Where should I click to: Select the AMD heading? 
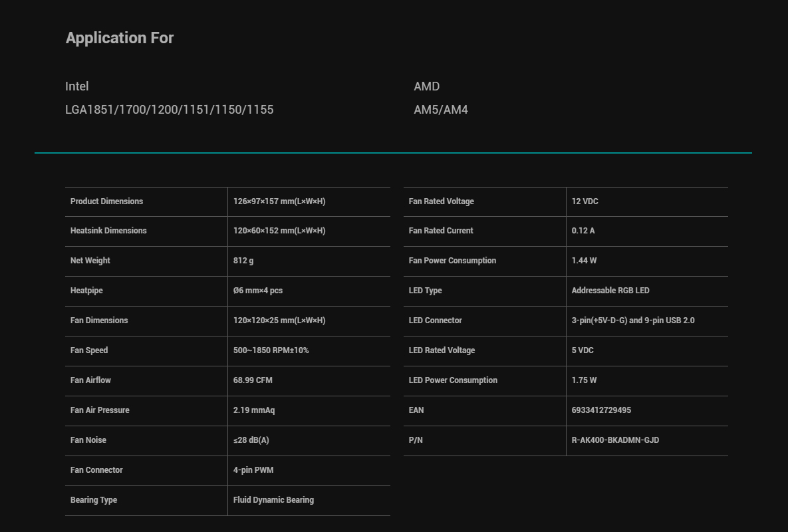(x=427, y=86)
